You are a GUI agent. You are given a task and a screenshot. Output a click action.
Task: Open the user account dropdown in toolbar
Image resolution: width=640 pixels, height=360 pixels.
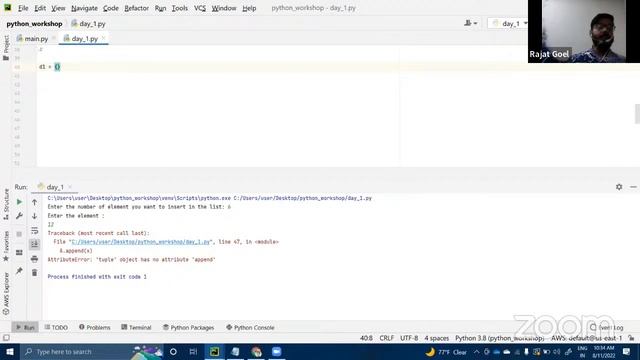coord(470,23)
